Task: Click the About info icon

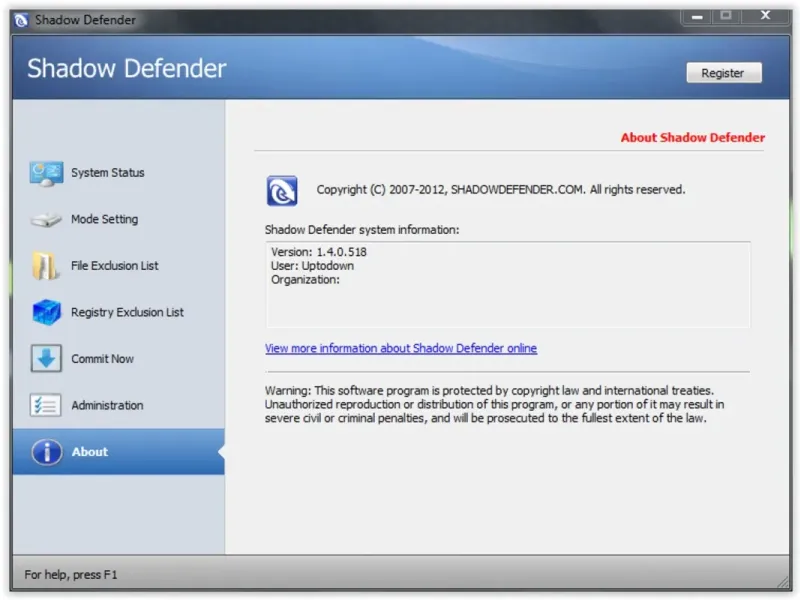Action: [46, 452]
